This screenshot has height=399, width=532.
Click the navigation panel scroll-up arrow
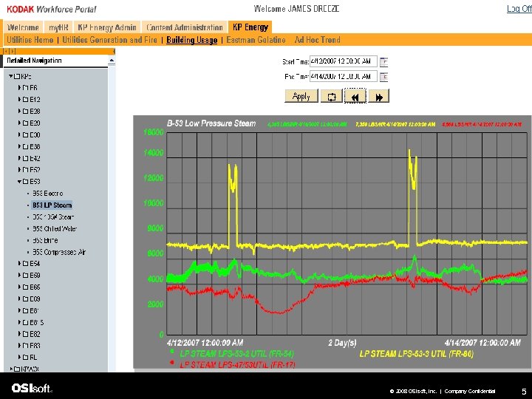point(112,61)
